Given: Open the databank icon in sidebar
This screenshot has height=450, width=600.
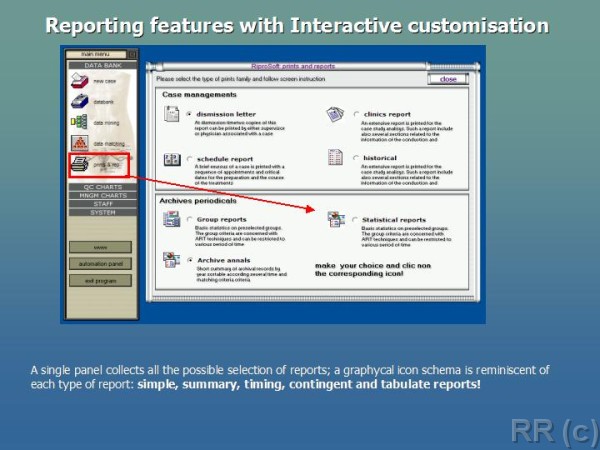Looking at the screenshot, I should (79, 101).
